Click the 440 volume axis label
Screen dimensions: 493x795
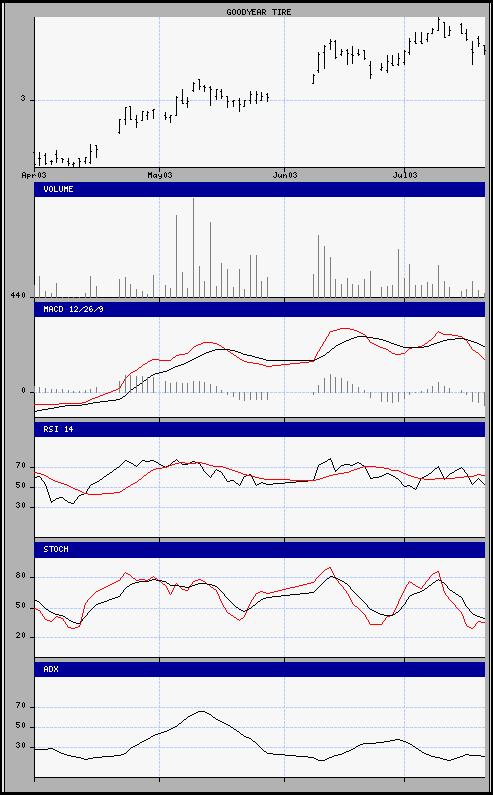pos(18,295)
